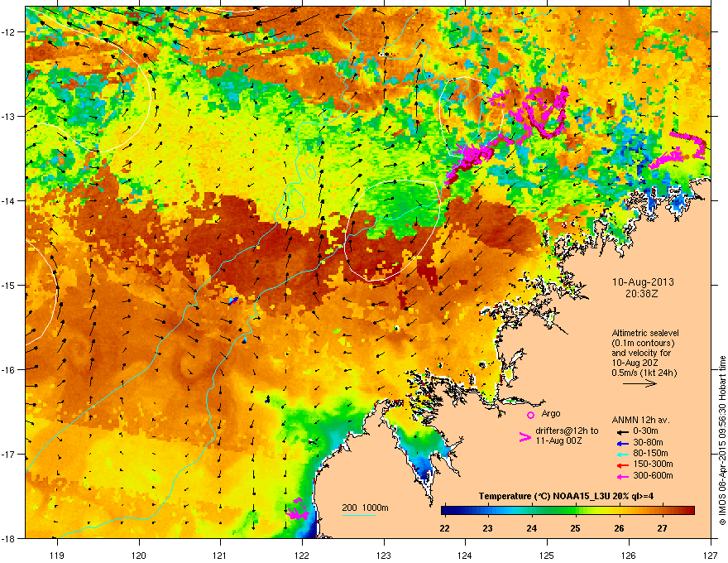Click the magenta 300-600m arrow legend symbol

click(623, 476)
